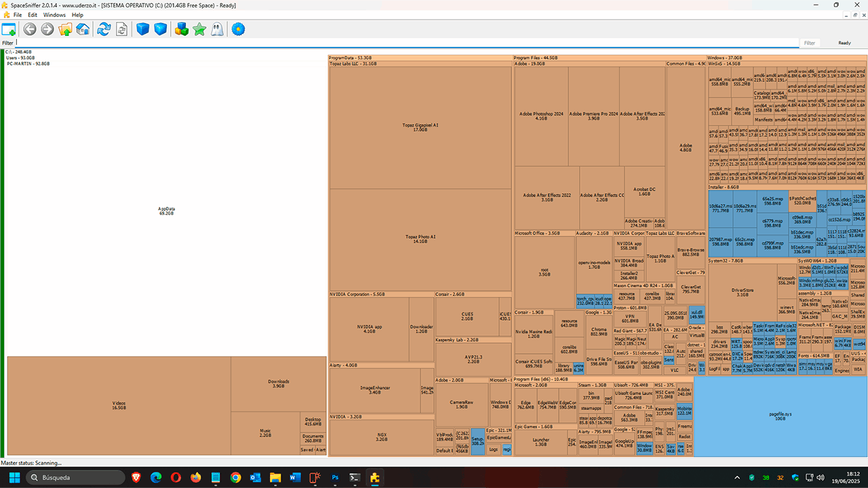The image size is (868, 488).
Task: Select the CameraRaw 1.9GB block
Action: click(462, 405)
